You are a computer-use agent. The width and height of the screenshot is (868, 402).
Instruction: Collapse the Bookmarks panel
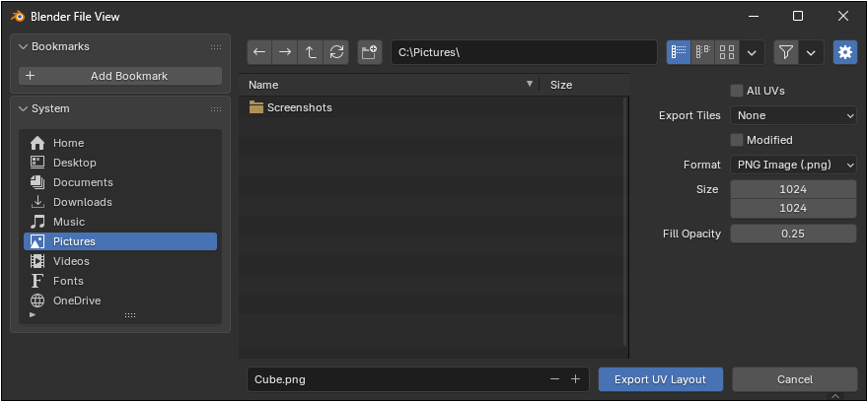point(24,46)
